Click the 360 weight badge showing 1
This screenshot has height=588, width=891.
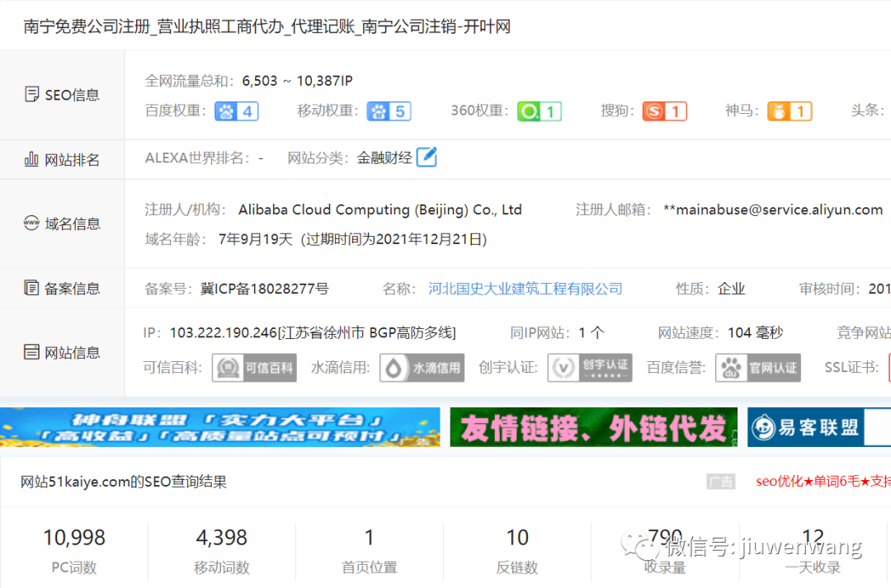[x=540, y=111]
